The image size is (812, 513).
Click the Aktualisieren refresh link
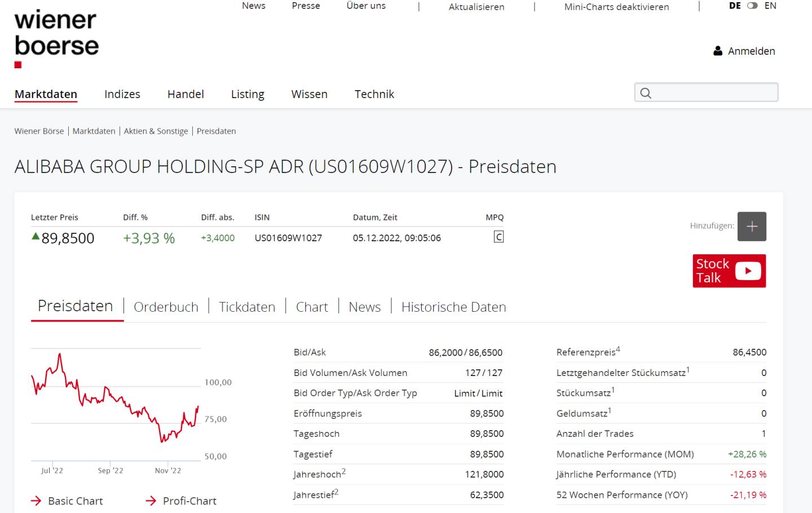coord(476,7)
